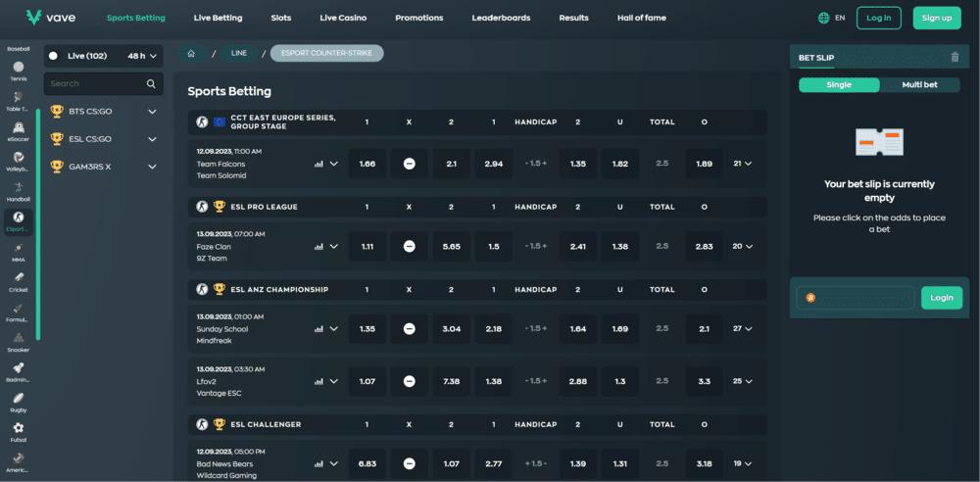Click the Vave logo

pyautogui.click(x=51, y=18)
